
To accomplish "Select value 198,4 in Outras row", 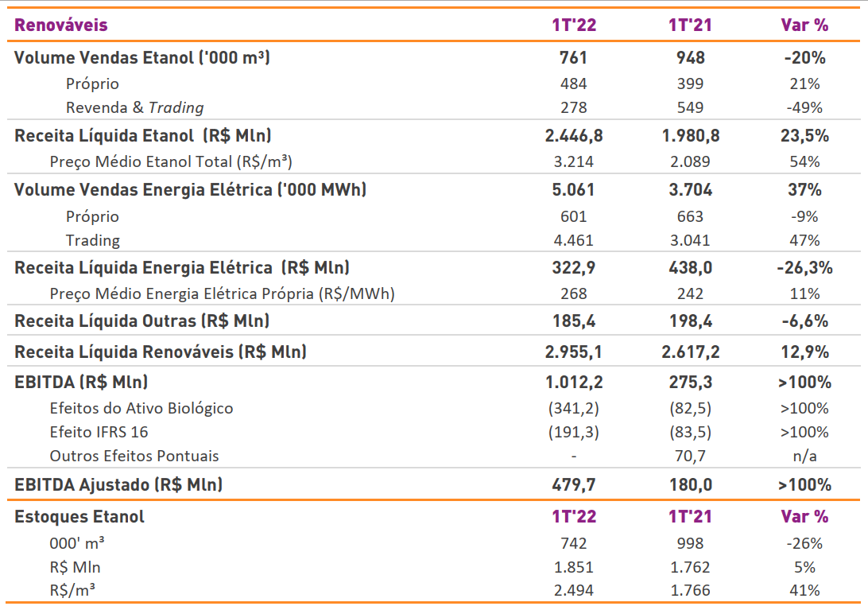I will pos(690,321).
